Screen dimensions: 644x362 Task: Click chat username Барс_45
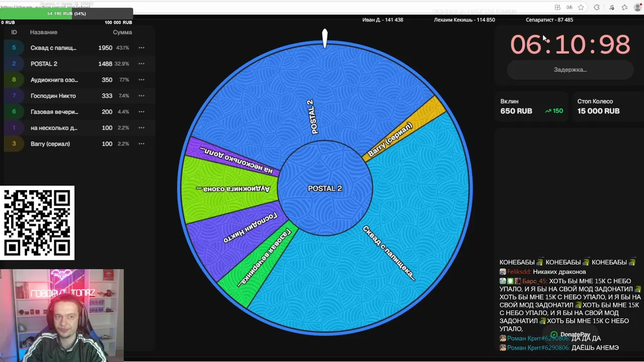(534, 281)
